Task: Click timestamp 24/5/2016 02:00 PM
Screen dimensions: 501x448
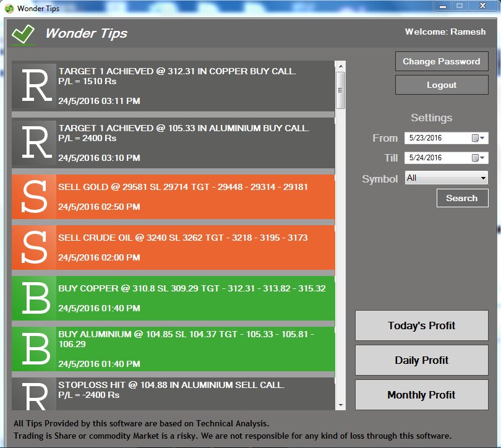Action: click(99, 257)
